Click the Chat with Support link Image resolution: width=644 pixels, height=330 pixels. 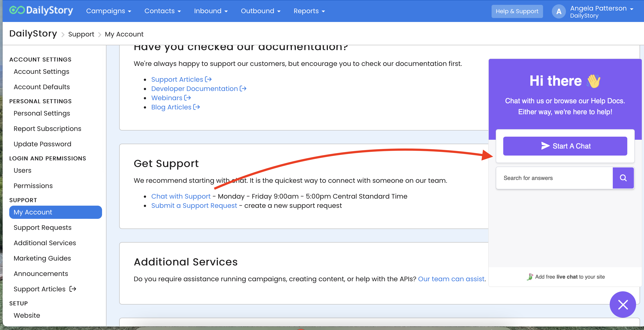[x=181, y=196]
